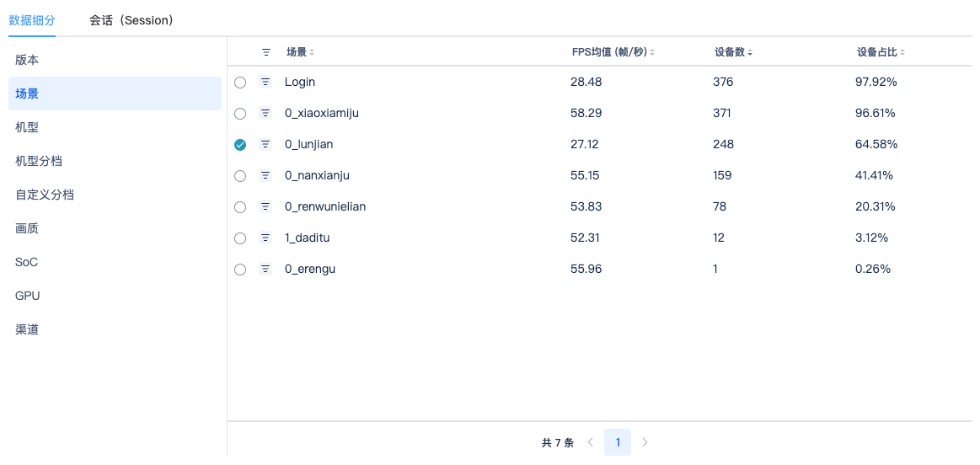Click the filter icon beside 0_nanxianju
Image resolution: width=980 pixels, height=465 pixels.
[265, 175]
